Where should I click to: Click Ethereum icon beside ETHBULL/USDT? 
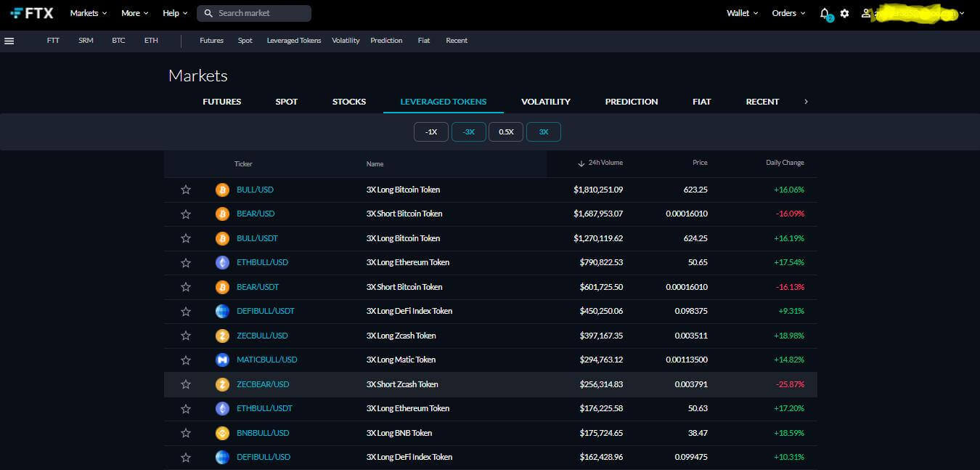click(x=222, y=408)
